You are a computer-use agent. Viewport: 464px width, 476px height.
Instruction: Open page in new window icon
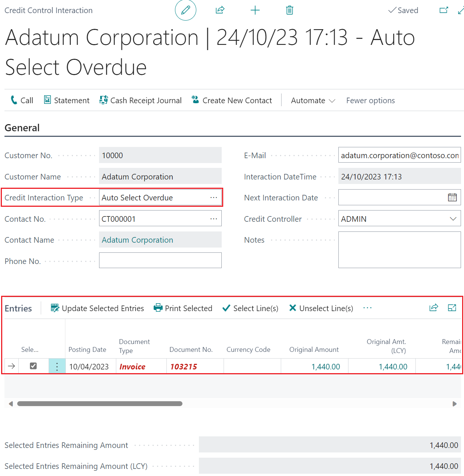443,10
